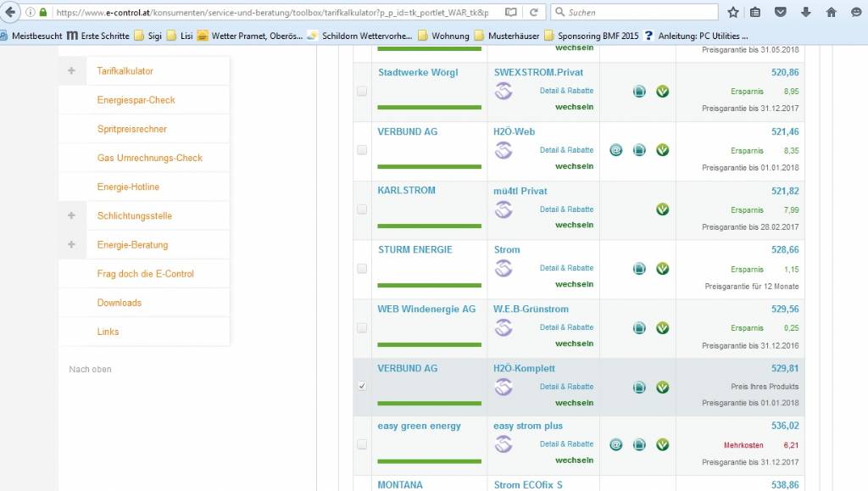The width and height of the screenshot is (868, 491).
Task: Open the W.E.B-Grünstrom product link
Action: coord(531,309)
